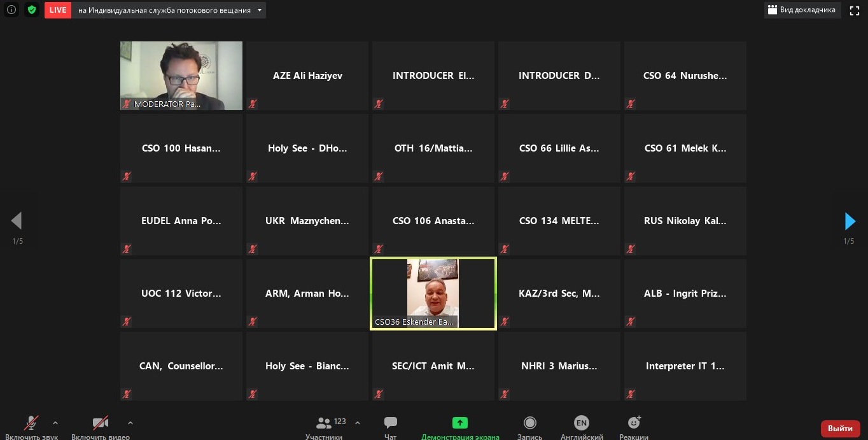Viewport: 868px width, 440px height.
Task: Unmute the microphone
Action: pos(31,426)
